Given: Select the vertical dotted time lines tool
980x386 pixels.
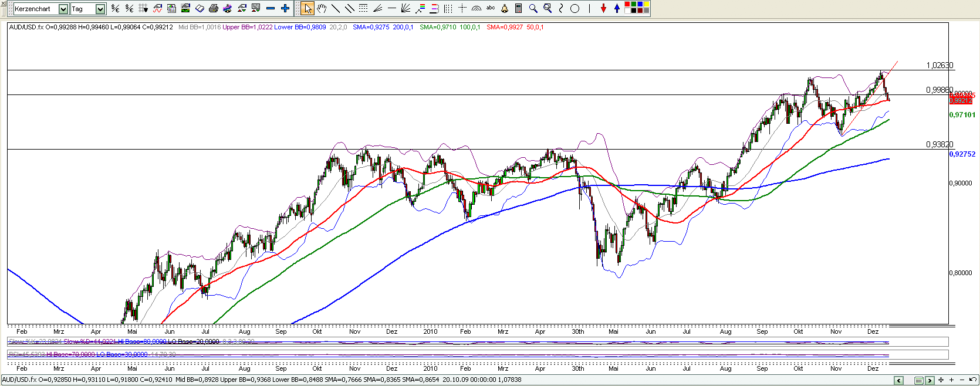Looking at the screenshot, I should coord(448,8).
